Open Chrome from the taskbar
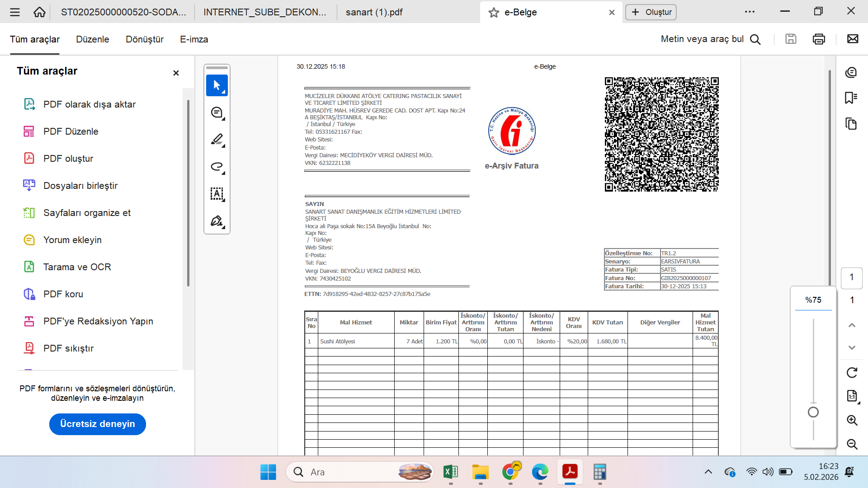This screenshot has width=868, height=488. click(510, 472)
